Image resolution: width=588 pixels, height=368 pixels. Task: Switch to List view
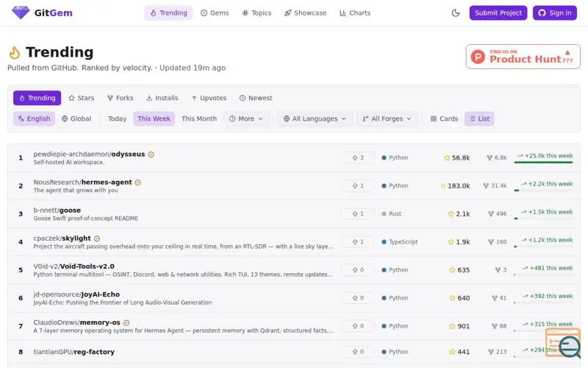479,118
